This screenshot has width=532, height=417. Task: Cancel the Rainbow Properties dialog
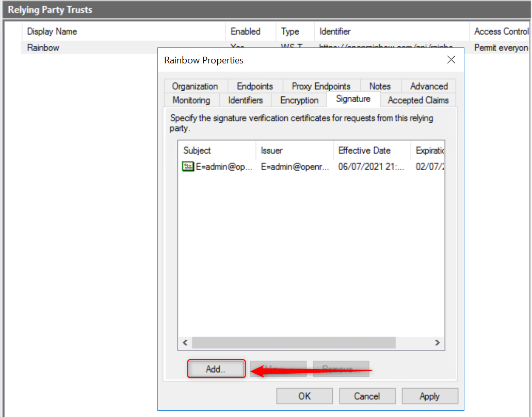point(367,396)
